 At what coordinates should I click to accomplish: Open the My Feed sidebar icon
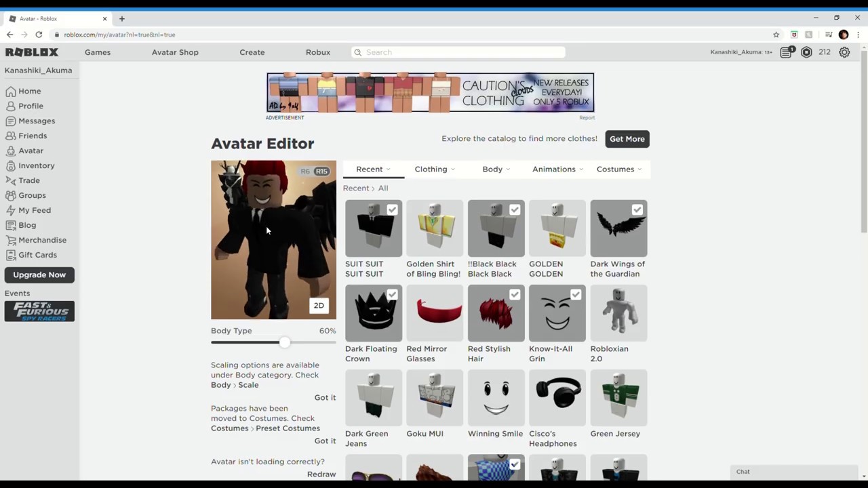[11, 210]
